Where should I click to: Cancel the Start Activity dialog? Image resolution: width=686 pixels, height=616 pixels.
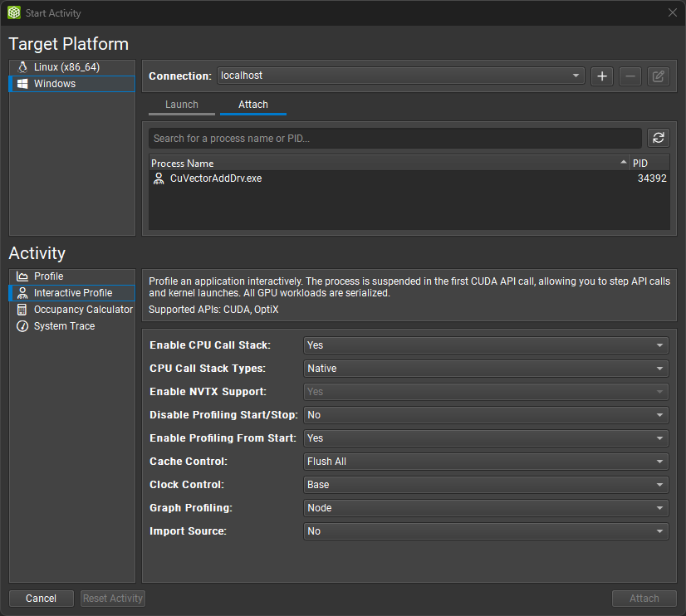pos(41,598)
